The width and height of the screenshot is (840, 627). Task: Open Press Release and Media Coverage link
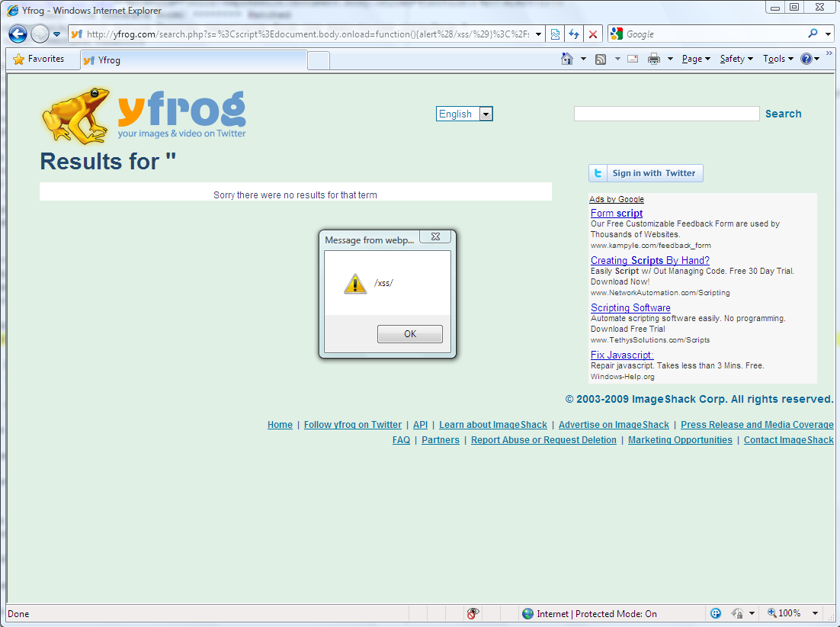tap(757, 424)
